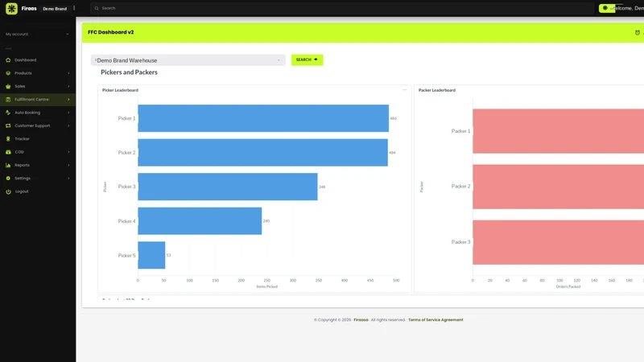This screenshot has width=644, height=362.
Task: Click Picker 3 blue bar
Action: pos(228,187)
